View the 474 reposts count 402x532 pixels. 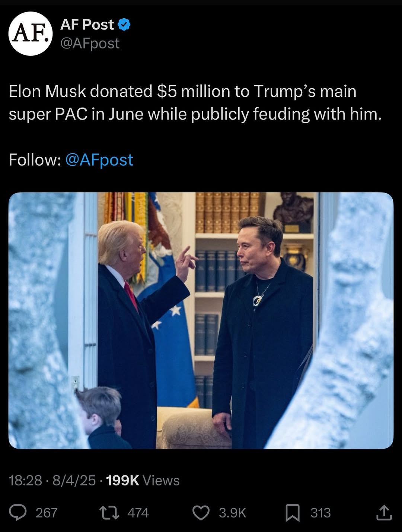(138, 513)
